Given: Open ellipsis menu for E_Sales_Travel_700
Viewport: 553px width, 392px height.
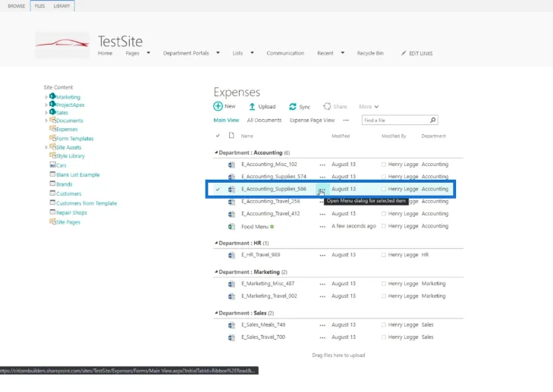Looking at the screenshot, I should (x=322, y=337).
